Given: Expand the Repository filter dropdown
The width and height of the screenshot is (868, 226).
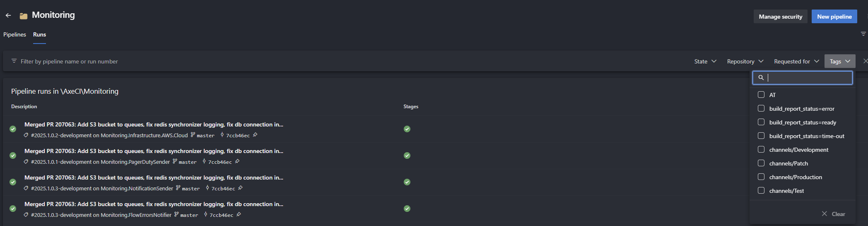Looking at the screenshot, I should coord(745,61).
